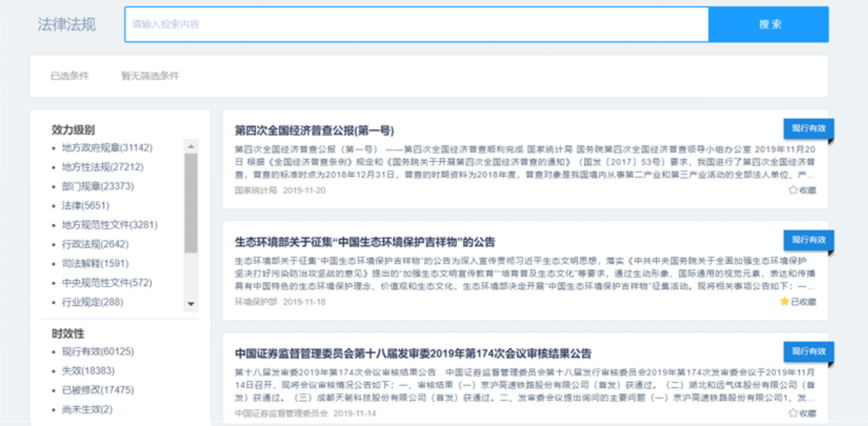Star the 第四次全国经济普查公报 result with 收藏
The image size is (868, 426).
(802, 190)
